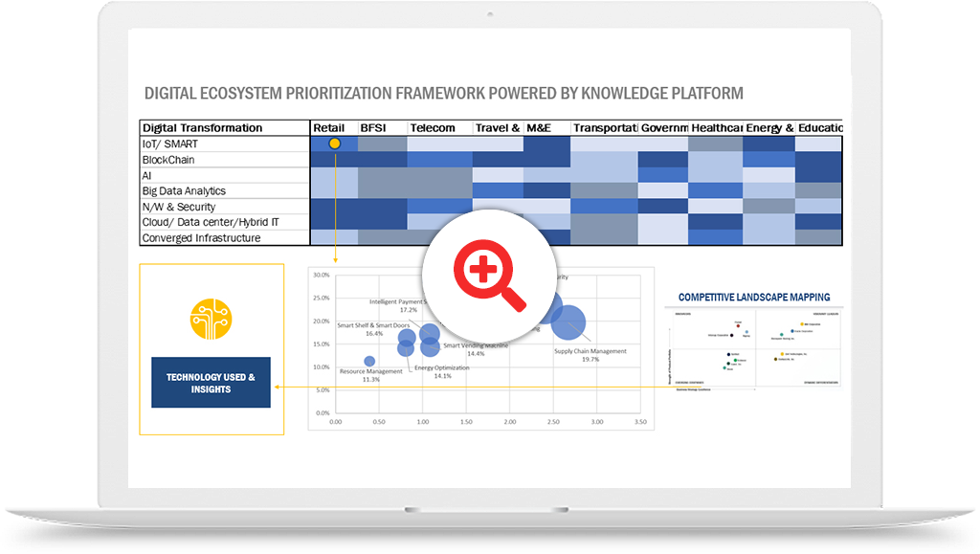The image size is (980, 554).
Task: Click the Resource Management bubble
Action: [369, 361]
